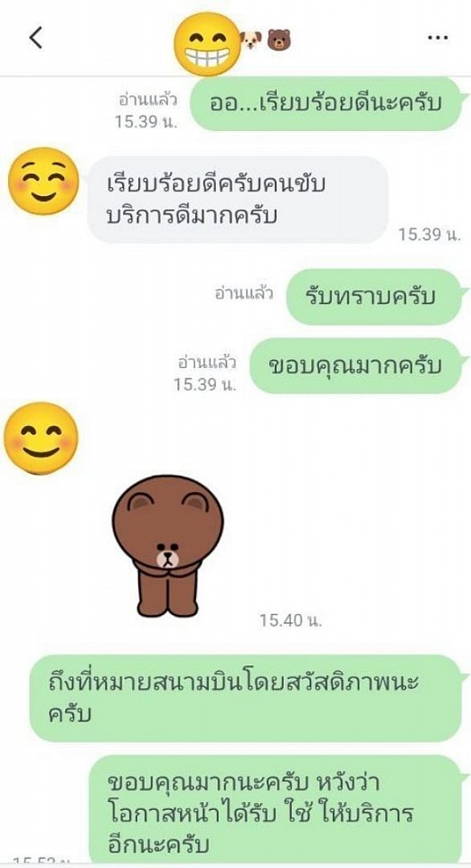Go back using the top-left arrow
The width and height of the screenshot is (471, 868).
click(36, 38)
